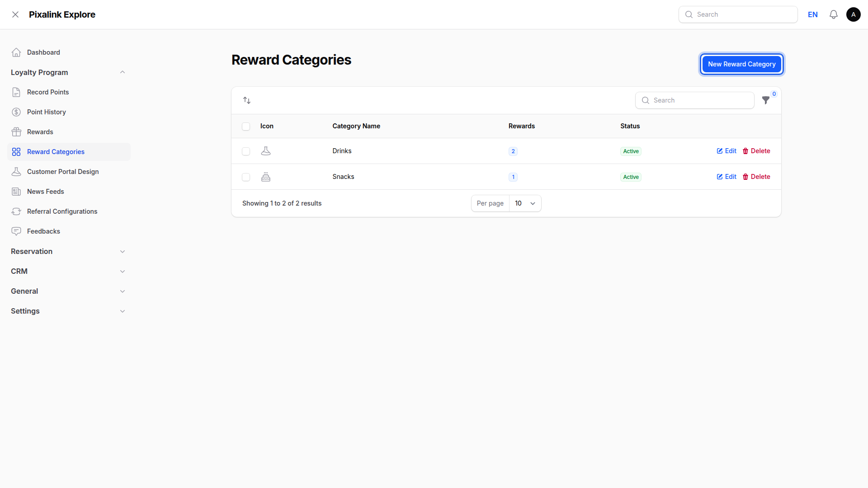The image size is (868, 488).
Task: Click the Referral Configurations refresh icon
Action: [16, 211]
